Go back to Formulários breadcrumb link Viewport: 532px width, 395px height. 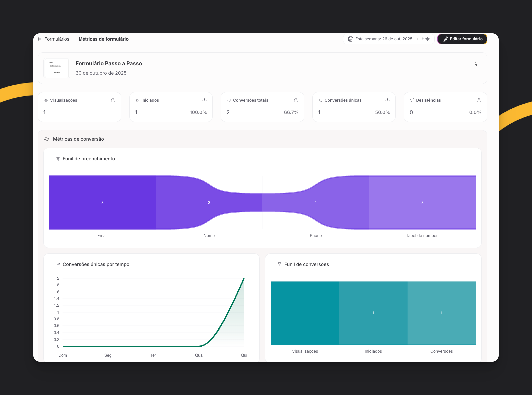pos(57,39)
